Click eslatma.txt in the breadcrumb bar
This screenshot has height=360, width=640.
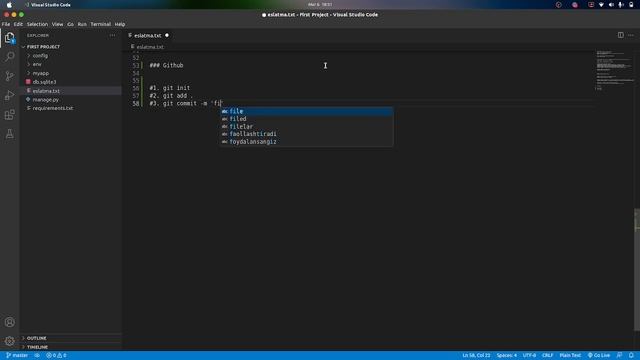click(150, 47)
